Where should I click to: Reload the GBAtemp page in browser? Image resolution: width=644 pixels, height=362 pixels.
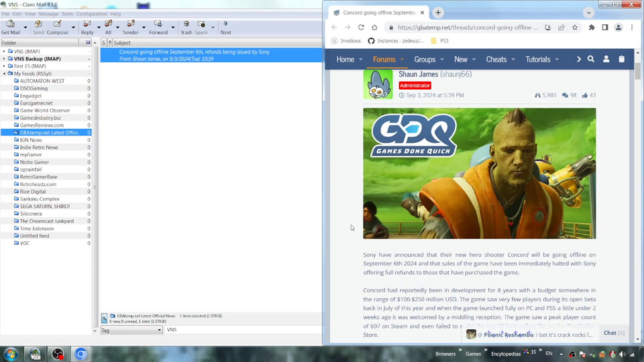coord(361,27)
